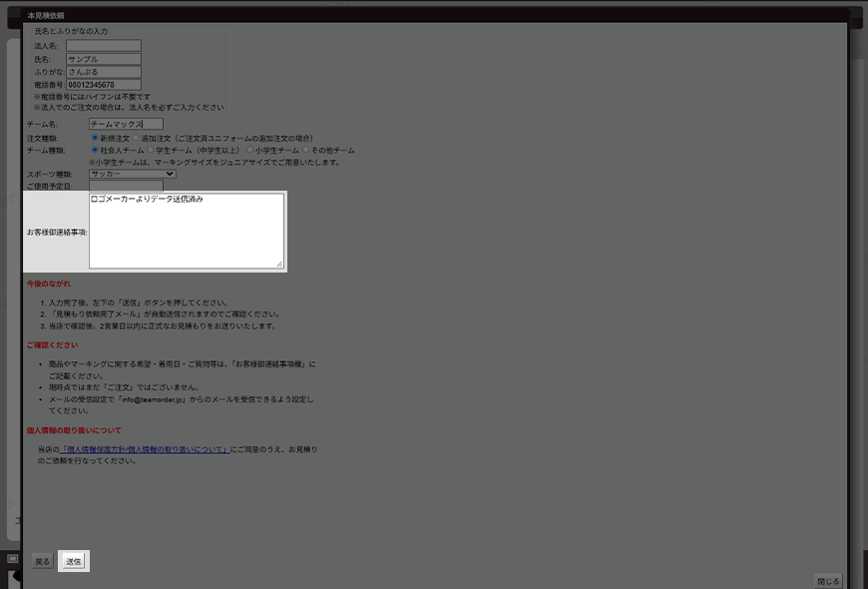Click the ご使用予定日 date field

pyautogui.click(x=127, y=186)
